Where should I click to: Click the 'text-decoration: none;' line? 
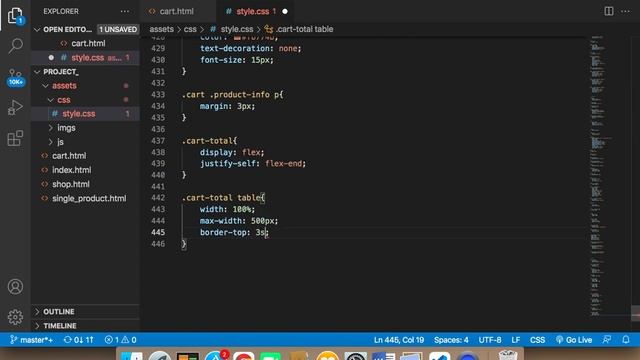250,49
